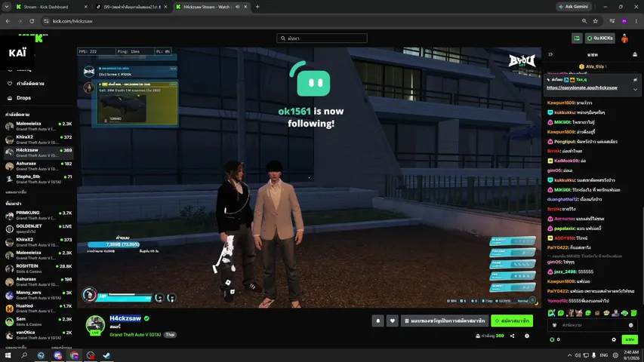The image size is (644, 362).
Task: Click Grand Theft Auto V (GTA) category link
Action: pos(135,335)
